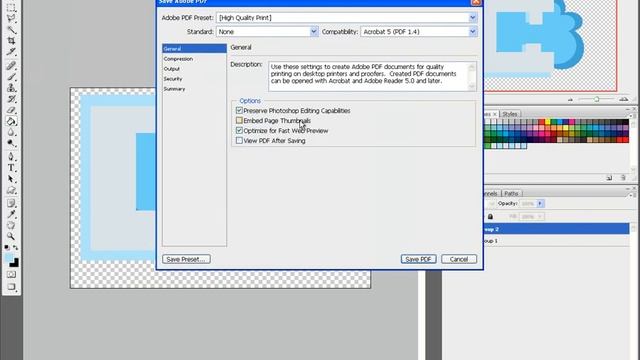The width and height of the screenshot is (640, 360).
Task: Select the Zoom tool in toolbox
Action: [11, 236]
